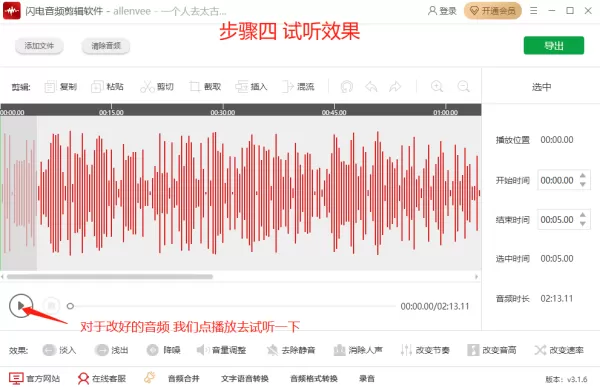
Task: Click the 00:15.00 timeline ruler mark
Action: (x=111, y=113)
